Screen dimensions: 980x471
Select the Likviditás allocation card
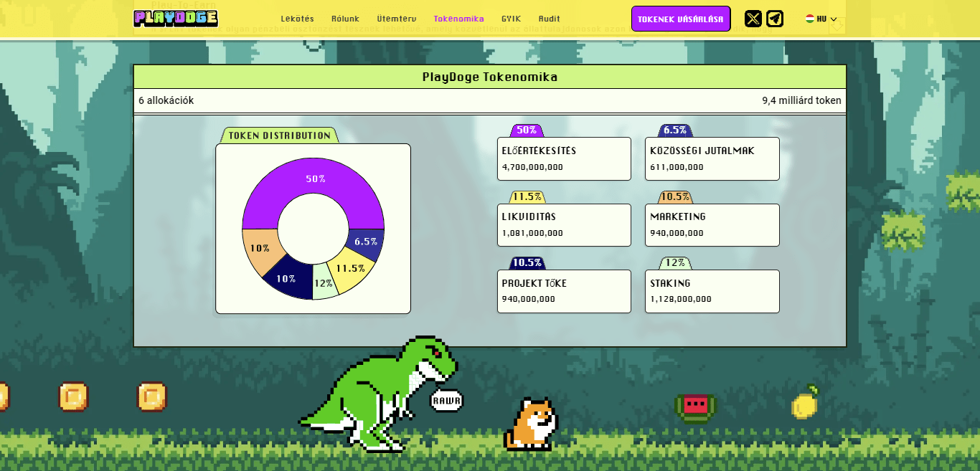point(564,225)
